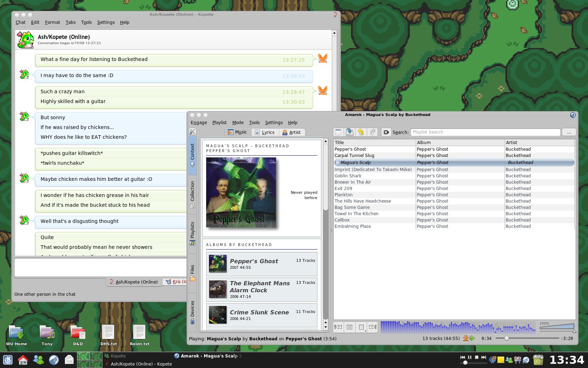Image resolution: width=588 pixels, height=368 pixels.
Task: Open the K menu launcher
Action: [x=8, y=360]
